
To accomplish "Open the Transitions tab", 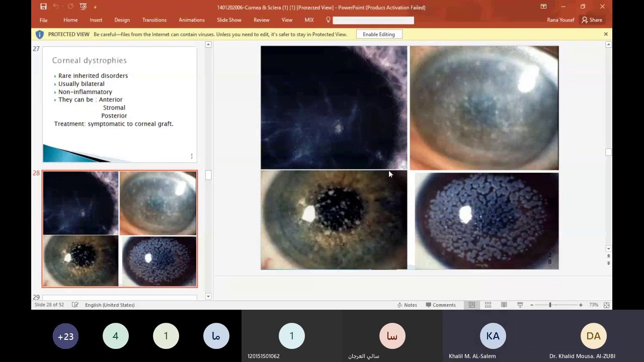I will pyautogui.click(x=154, y=20).
